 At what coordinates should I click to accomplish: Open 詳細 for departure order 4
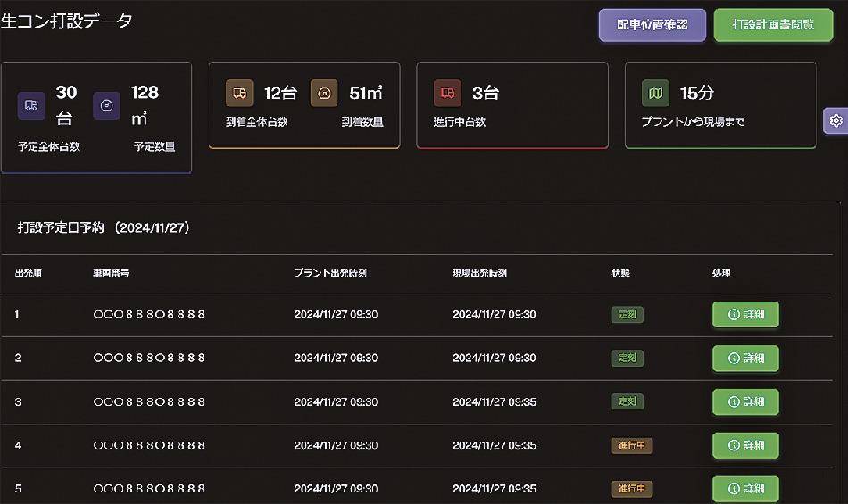click(745, 445)
